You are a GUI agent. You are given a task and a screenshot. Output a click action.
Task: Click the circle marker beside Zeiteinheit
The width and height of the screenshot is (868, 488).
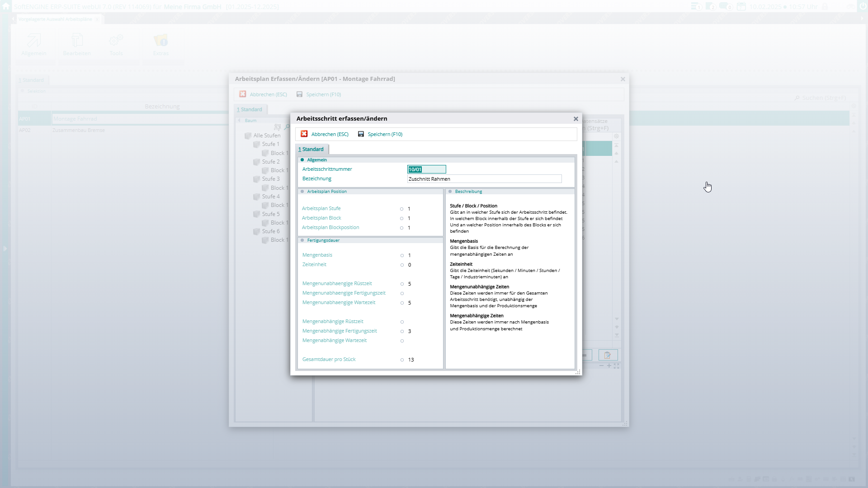tap(402, 265)
